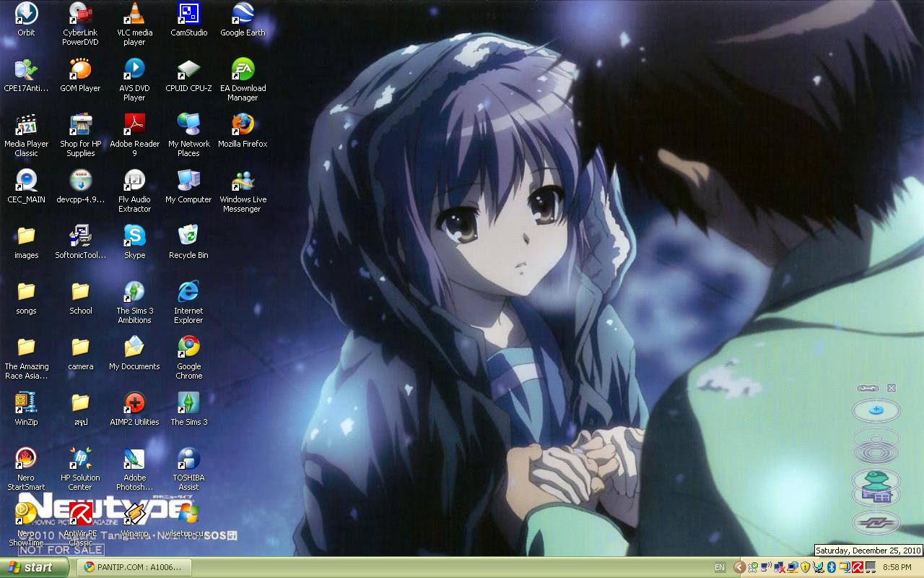Open Internet Explorer desktop icon
This screenshot has height=578, width=924.
(x=188, y=302)
